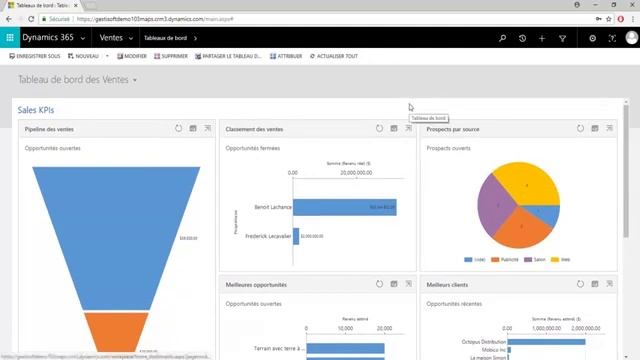
Task: View records for Pipeline des ventes chart
Action: [193, 128]
